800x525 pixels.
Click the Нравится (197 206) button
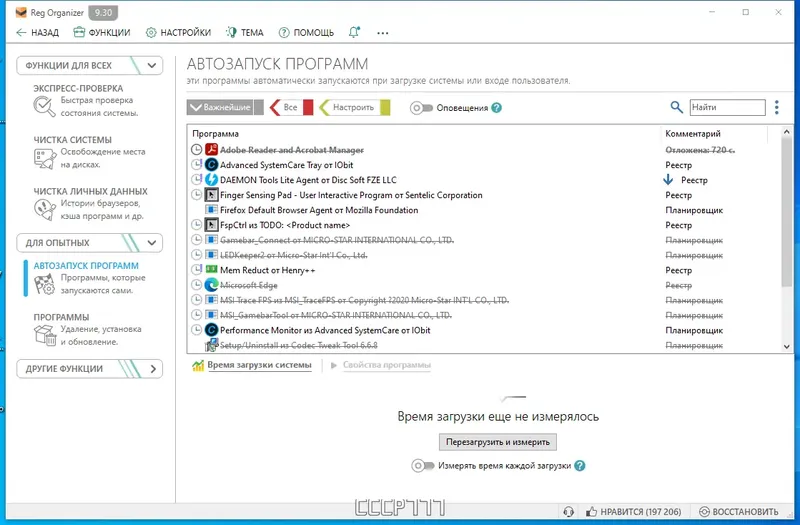coord(634,511)
